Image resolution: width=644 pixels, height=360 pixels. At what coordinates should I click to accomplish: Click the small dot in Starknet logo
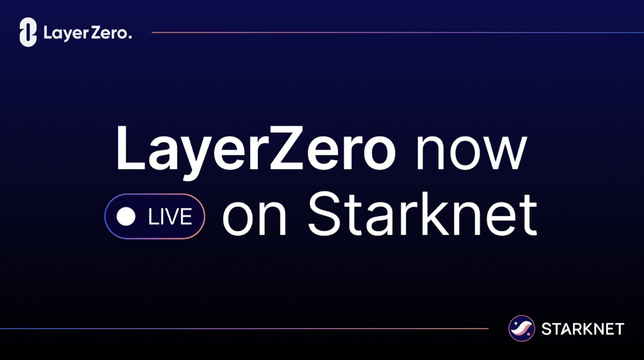click(528, 334)
